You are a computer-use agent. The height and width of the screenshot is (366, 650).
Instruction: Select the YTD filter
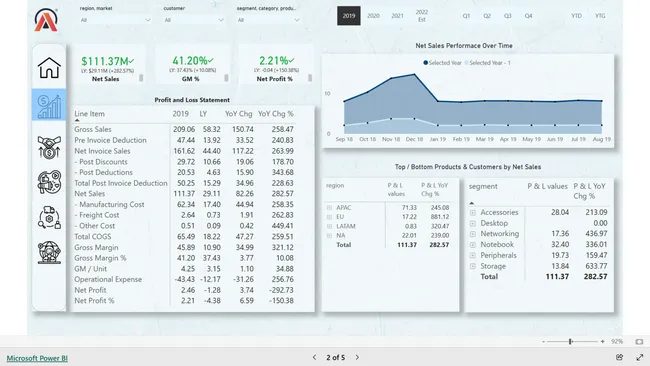[x=576, y=16]
